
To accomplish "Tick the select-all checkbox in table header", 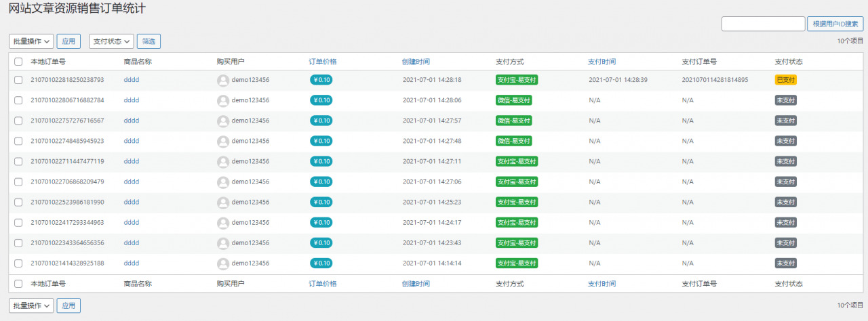I will pos(18,62).
